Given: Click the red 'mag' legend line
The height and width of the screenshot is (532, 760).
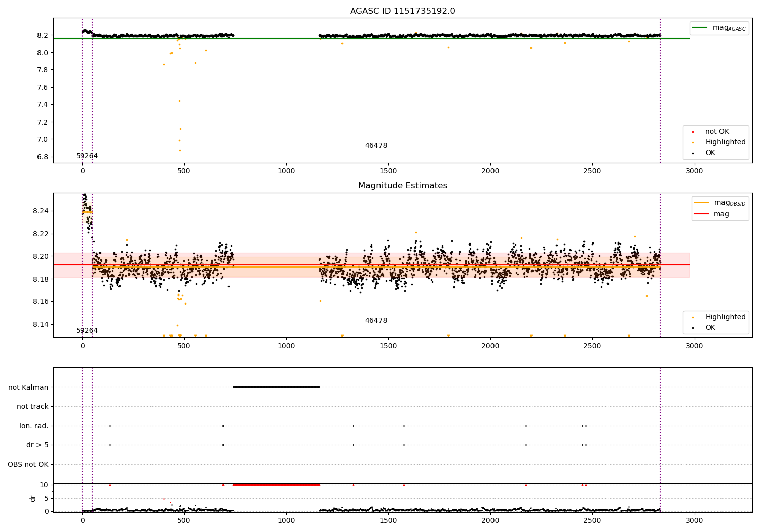Looking at the screenshot, I should (702, 214).
